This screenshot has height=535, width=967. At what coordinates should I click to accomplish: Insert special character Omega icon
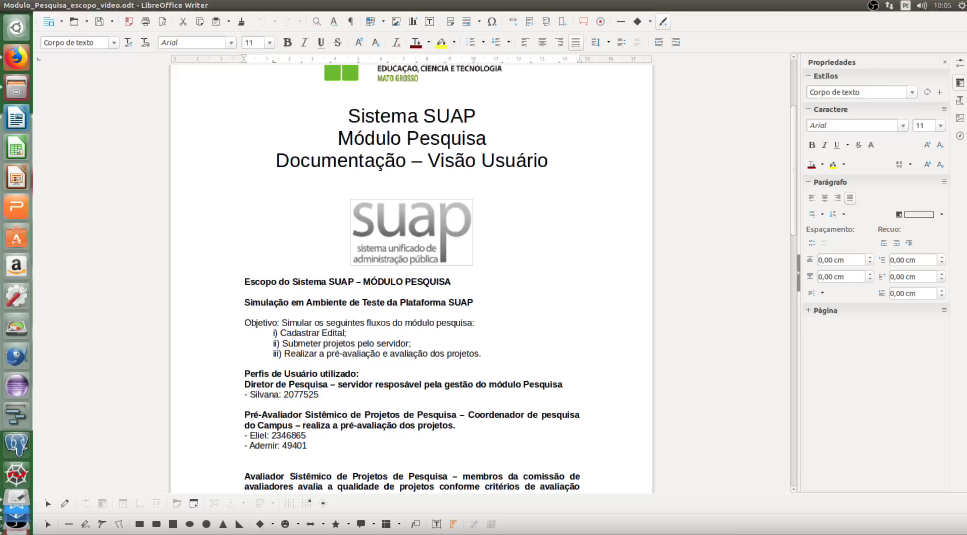click(x=492, y=22)
